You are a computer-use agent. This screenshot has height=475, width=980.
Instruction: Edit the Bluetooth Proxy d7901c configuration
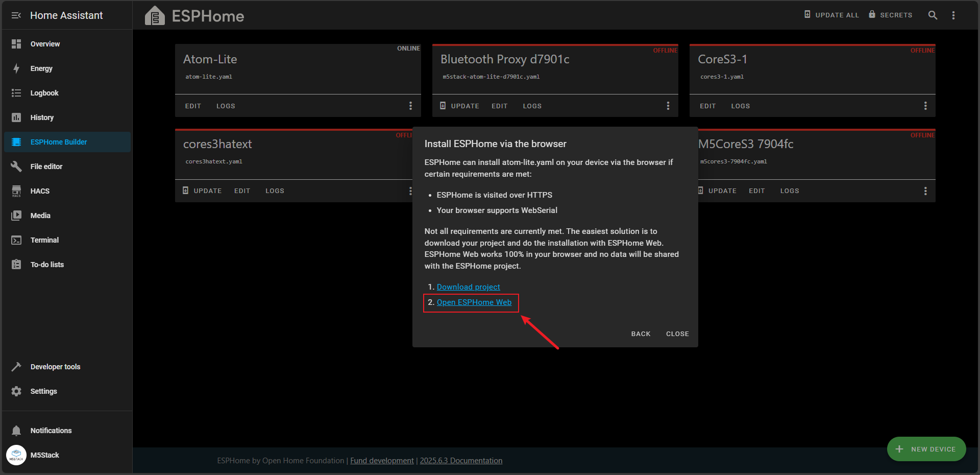(499, 106)
